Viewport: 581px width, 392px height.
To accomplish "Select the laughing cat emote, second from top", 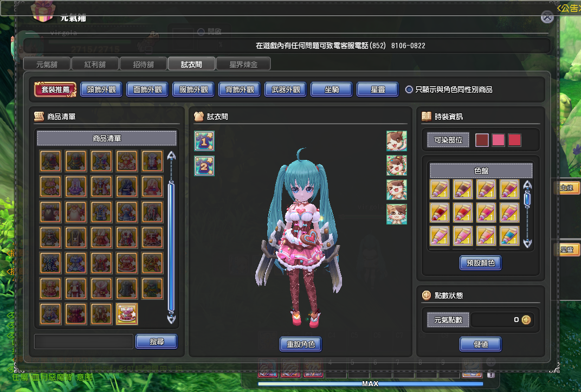I will [397, 165].
